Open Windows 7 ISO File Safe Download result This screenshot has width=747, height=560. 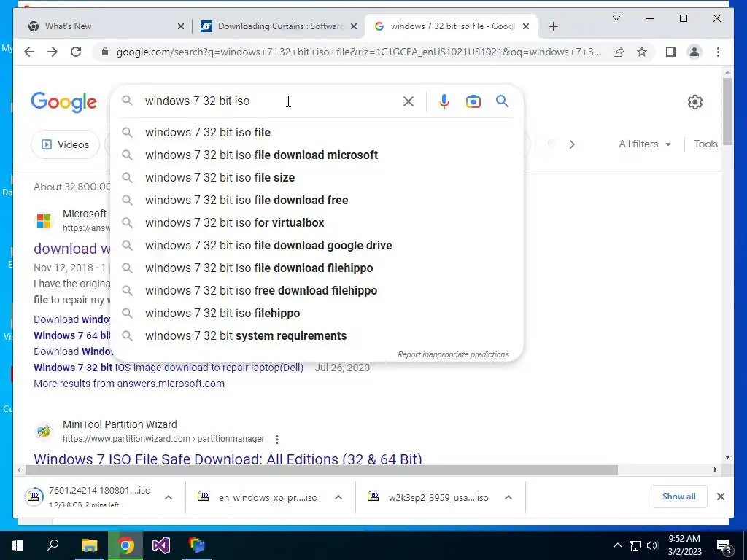228,459
